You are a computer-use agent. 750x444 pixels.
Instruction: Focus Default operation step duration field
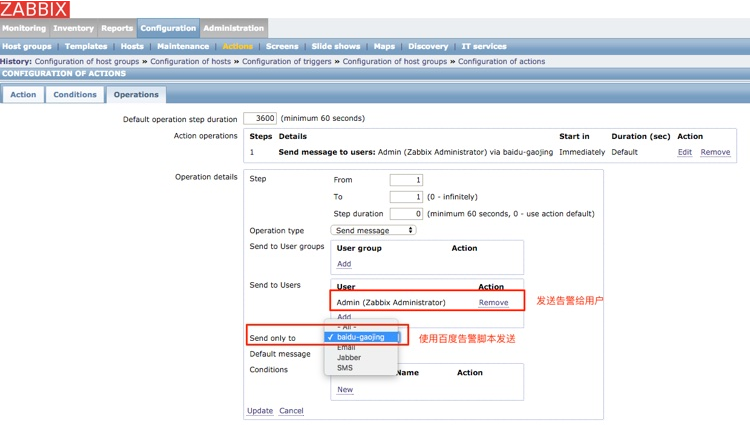[260, 118]
